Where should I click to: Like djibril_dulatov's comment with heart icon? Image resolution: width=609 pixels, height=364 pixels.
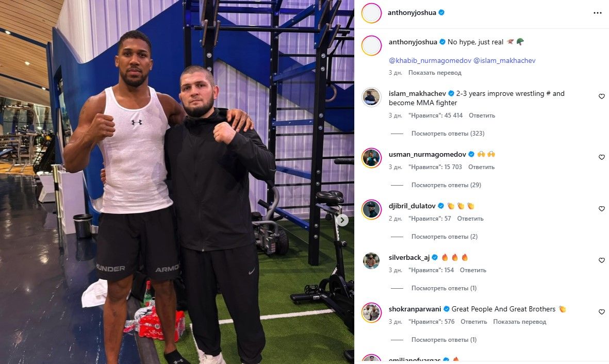pyautogui.click(x=602, y=209)
